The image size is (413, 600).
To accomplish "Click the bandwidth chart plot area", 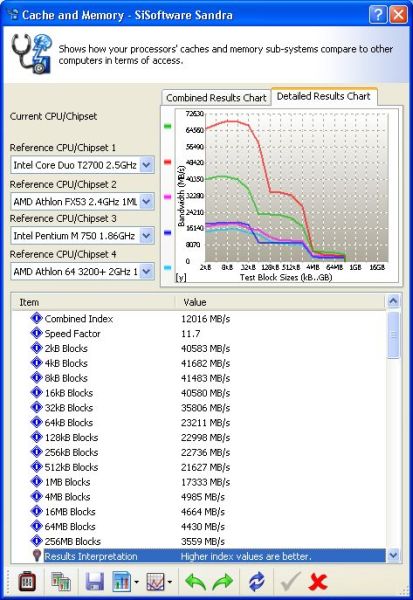I will [x=297, y=186].
